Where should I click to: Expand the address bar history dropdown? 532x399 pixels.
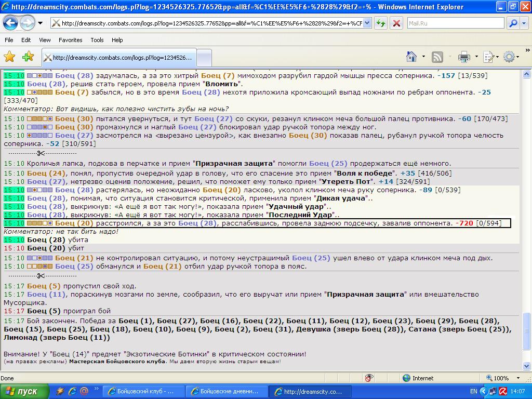(x=367, y=23)
